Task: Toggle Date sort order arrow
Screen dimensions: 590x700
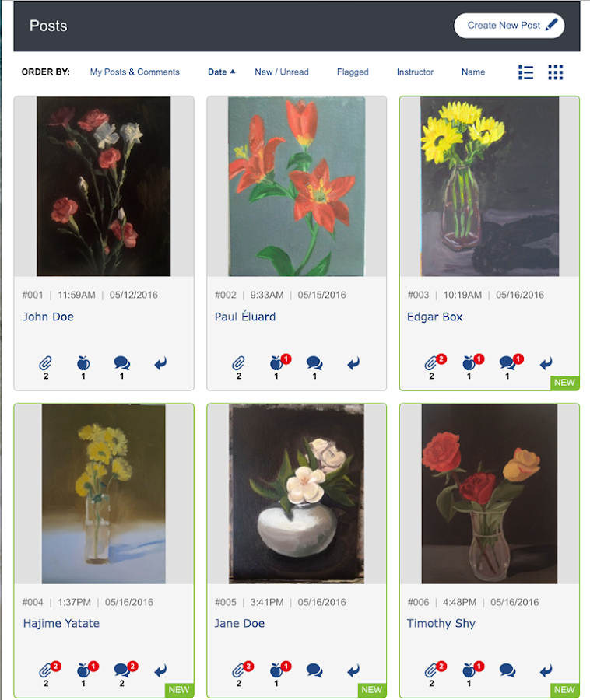Action: [232, 72]
